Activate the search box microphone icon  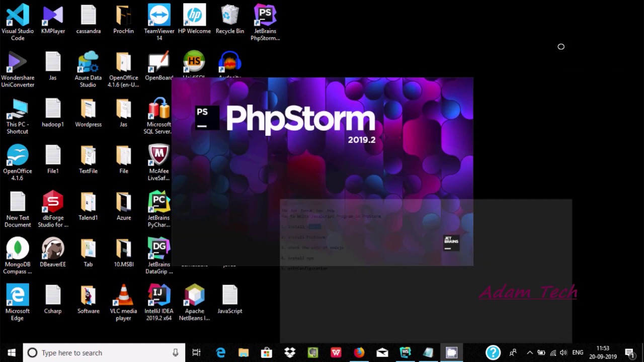175,352
